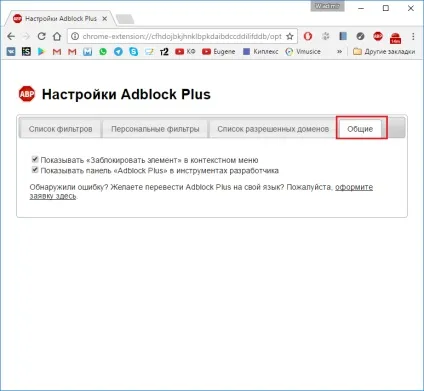The height and width of the screenshot is (391, 424).
Task: Open the Киплекс bookmark
Action: pos(261,52)
